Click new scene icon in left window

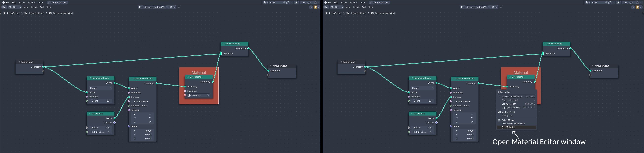pos(288,3)
